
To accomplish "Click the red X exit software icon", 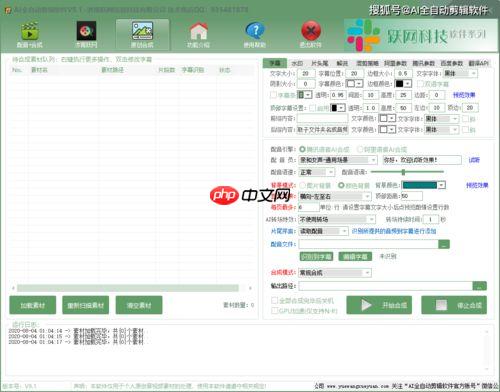I will point(311,35).
